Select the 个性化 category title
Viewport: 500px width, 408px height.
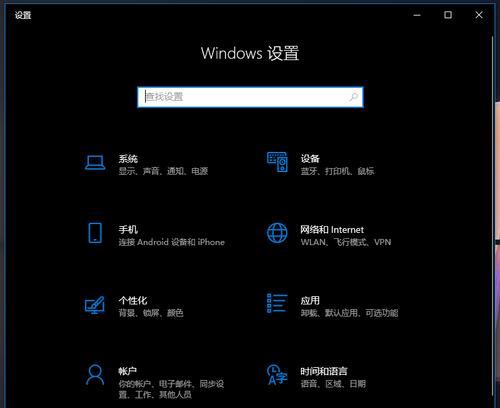[x=133, y=301]
